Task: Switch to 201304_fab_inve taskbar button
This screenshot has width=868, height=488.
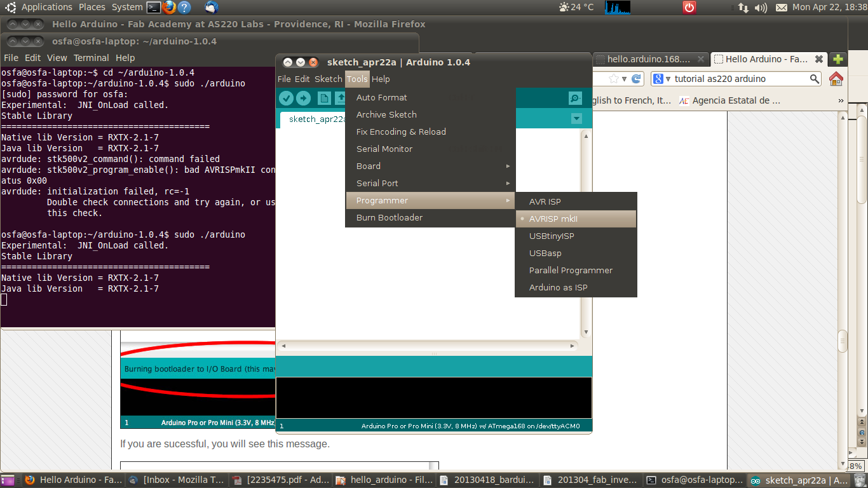Action: [590, 480]
